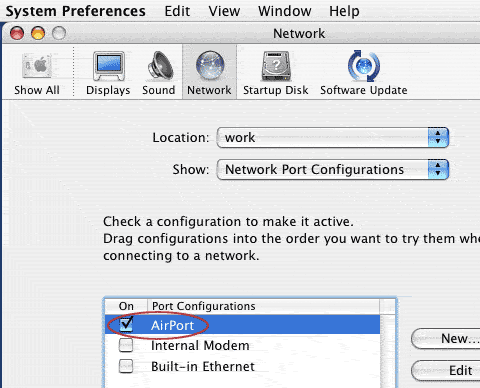480x388 pixels.
Task: Select the Internal Modem row
Action: pyautogui.click(x=243, y=346)
